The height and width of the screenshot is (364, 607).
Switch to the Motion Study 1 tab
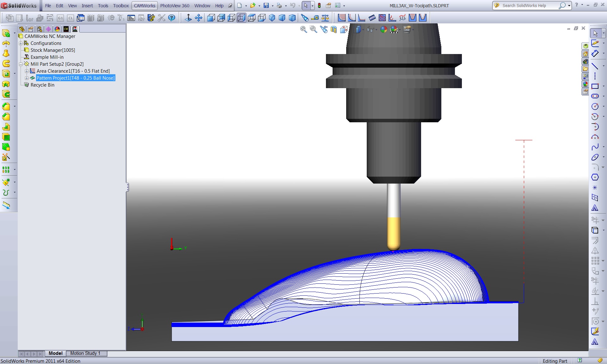85,354
